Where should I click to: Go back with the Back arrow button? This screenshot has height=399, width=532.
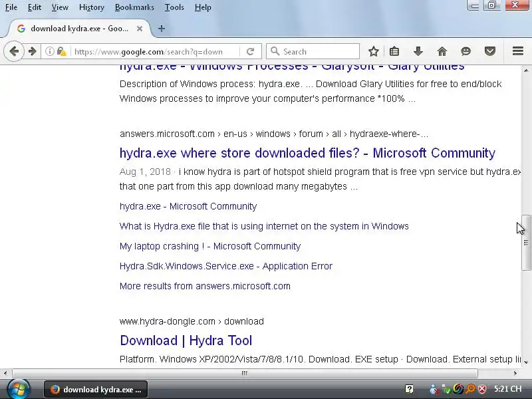coord(14,52)
